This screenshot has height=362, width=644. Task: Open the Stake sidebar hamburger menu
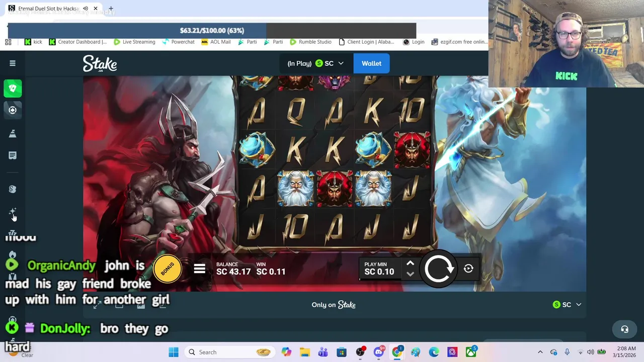[x=13, y=63]
